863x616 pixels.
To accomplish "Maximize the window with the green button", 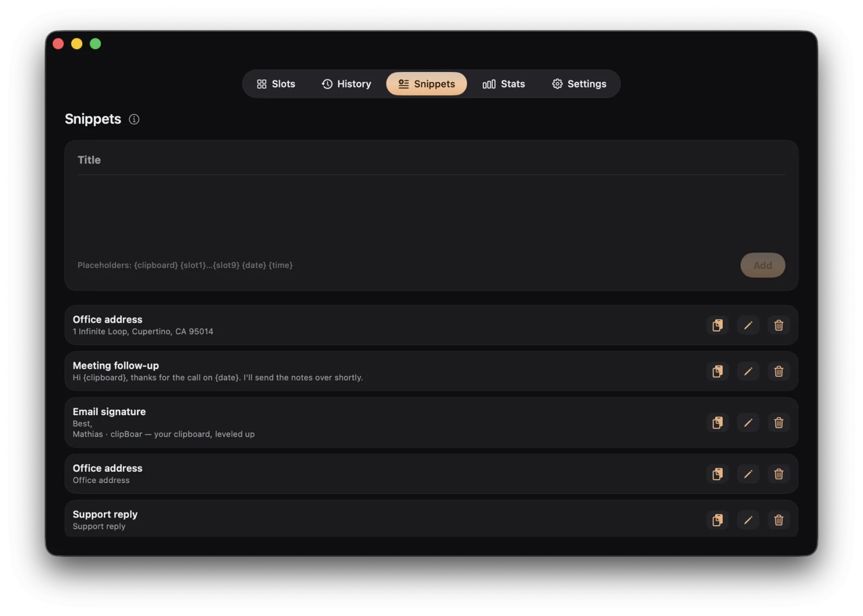I will [95, 44].
